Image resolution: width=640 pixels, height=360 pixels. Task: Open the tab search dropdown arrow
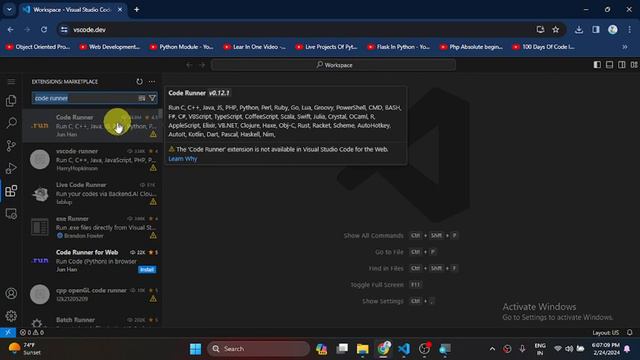click(9, 9)
